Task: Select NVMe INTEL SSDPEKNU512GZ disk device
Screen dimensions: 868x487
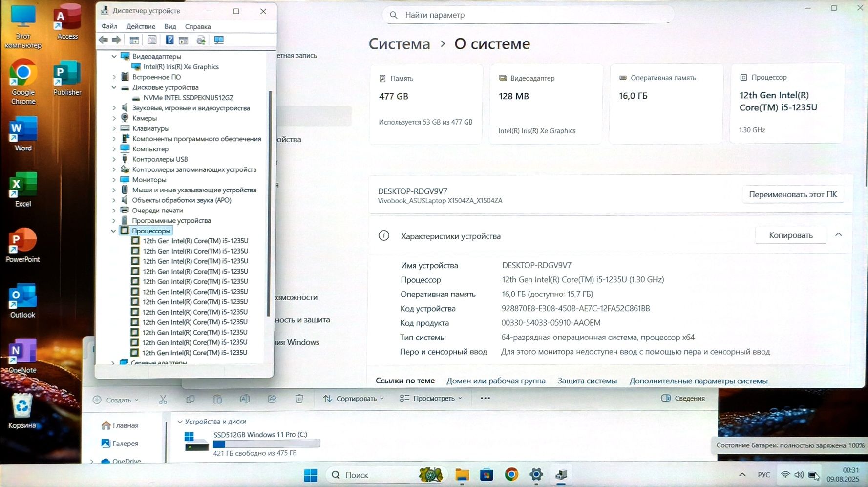Action: pyautogui.click(x=188, y=98)
